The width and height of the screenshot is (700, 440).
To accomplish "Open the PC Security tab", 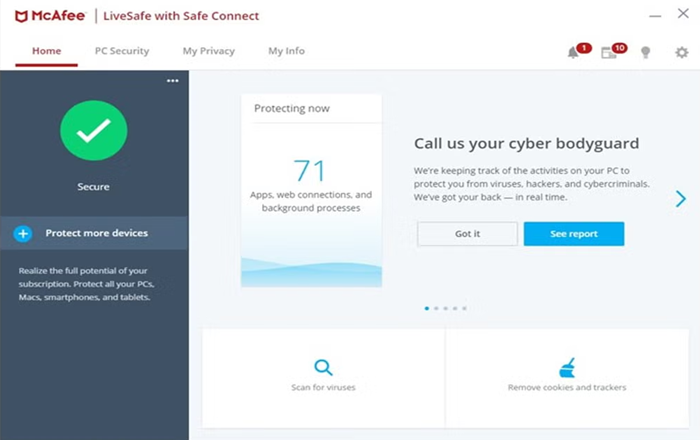I will pyautogui.click(x=122, y=51).
